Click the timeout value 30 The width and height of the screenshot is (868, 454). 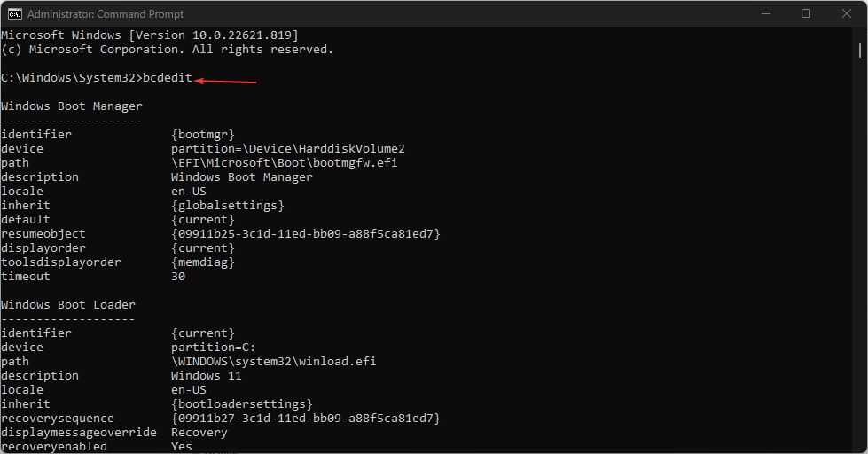tap(178, 277)
